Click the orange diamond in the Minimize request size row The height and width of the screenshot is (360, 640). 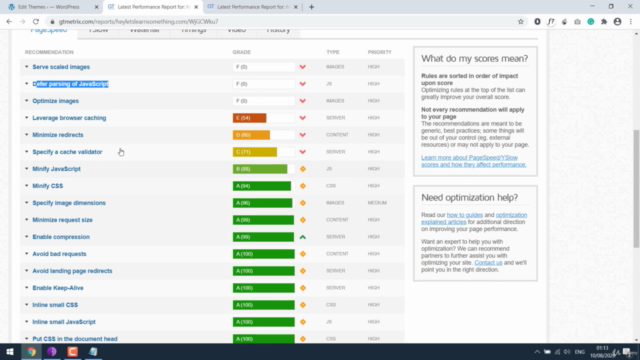coord(303,220)
